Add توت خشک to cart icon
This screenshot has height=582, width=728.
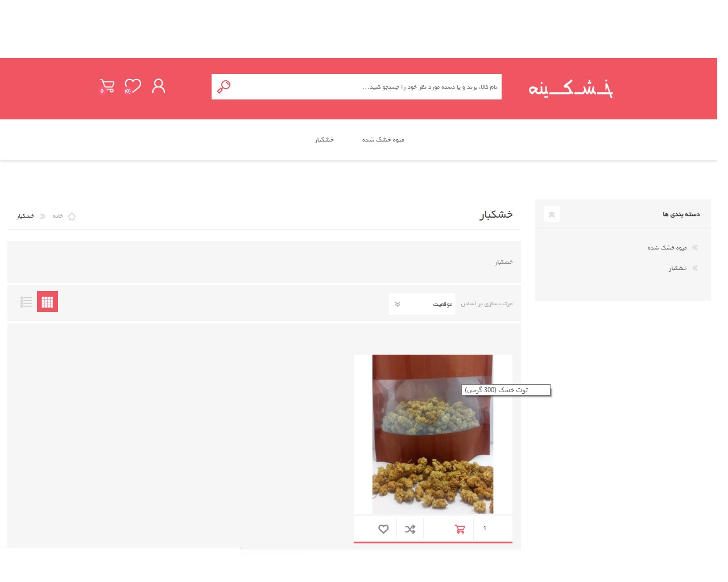[460, 529]
